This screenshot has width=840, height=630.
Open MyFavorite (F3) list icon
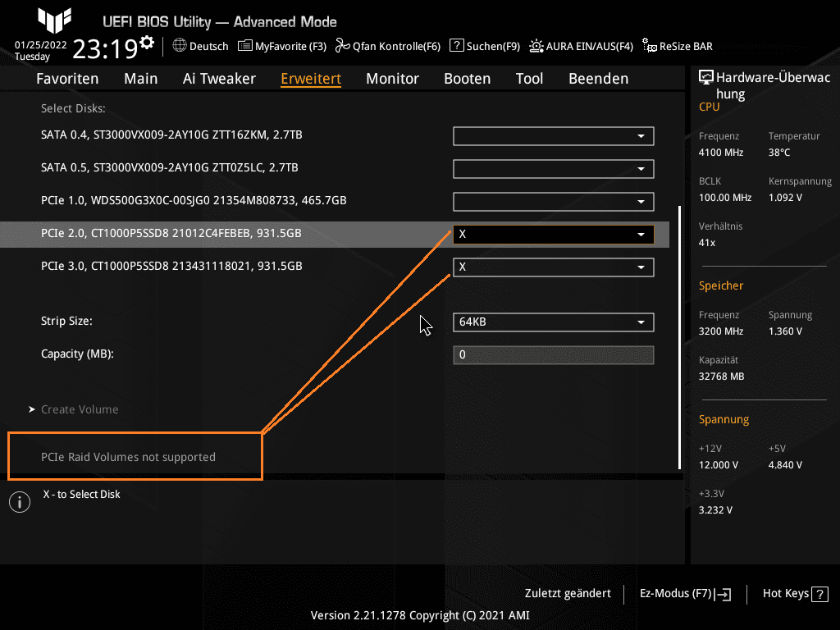pos(244,46)
